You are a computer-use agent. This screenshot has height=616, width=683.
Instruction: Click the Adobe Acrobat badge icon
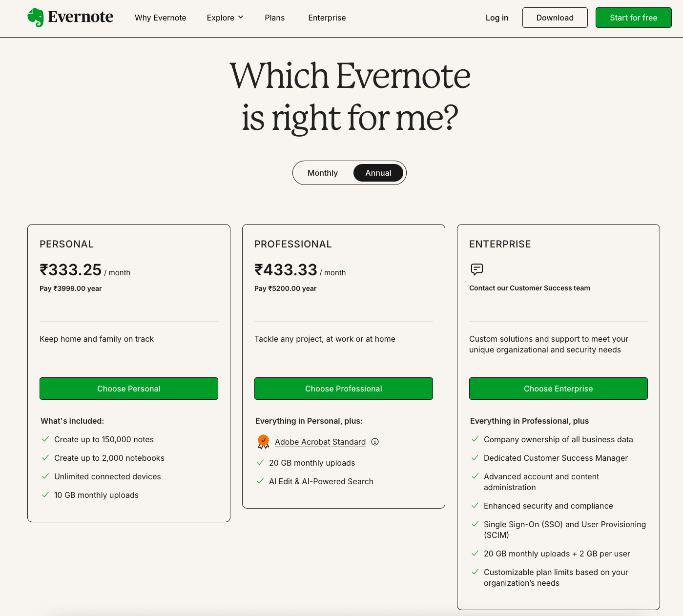pos(263,442)
